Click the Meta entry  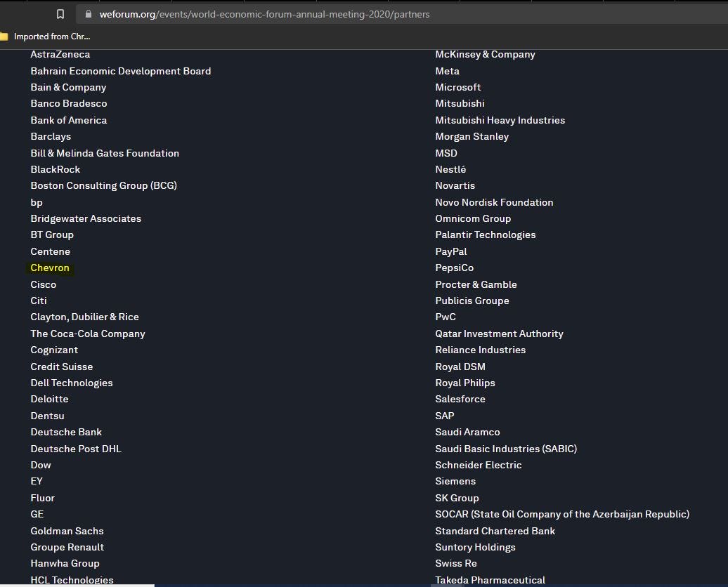tap(447, 71)
